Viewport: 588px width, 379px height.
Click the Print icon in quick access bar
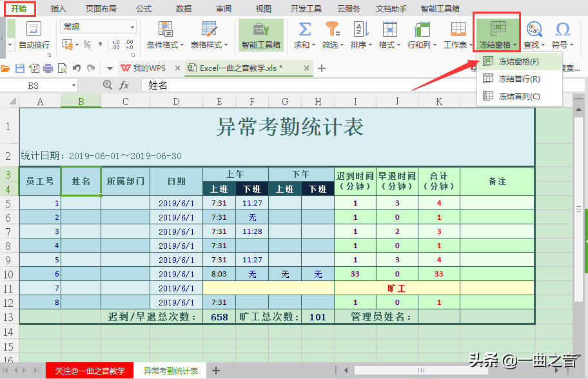(x=48, y=68)
